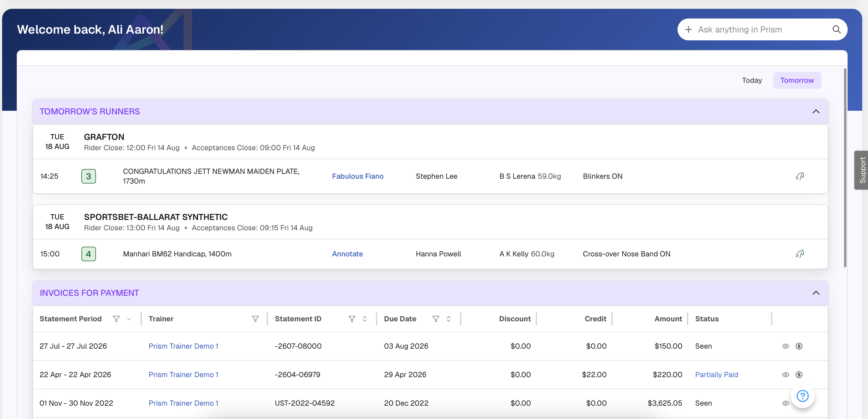The width and height of the screenshot is (868, 419).
Task: Open the Support side tab
Action: [x=862, y=170]
